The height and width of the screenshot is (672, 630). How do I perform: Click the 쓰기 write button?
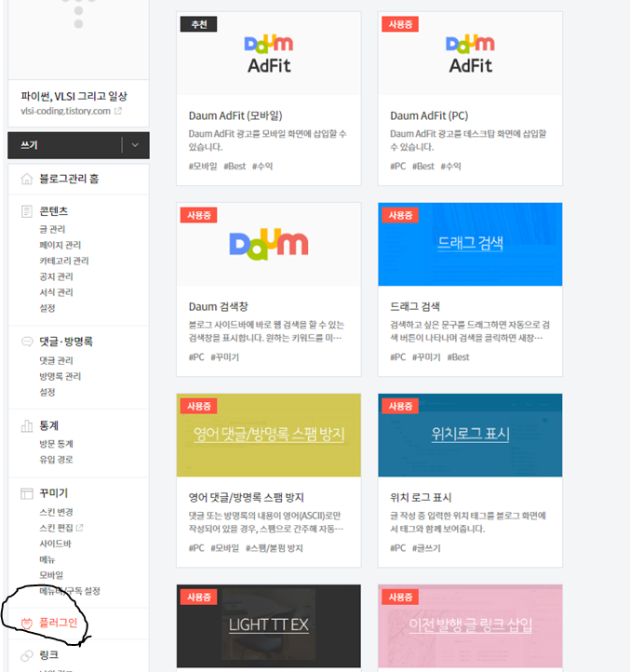[30, 145]
